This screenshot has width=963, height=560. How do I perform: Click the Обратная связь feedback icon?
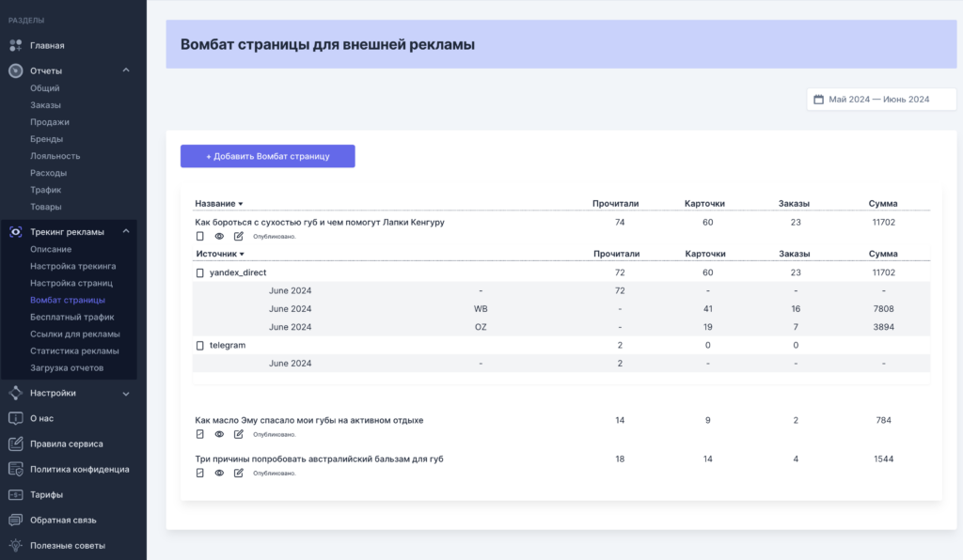(x=16, y=520)
